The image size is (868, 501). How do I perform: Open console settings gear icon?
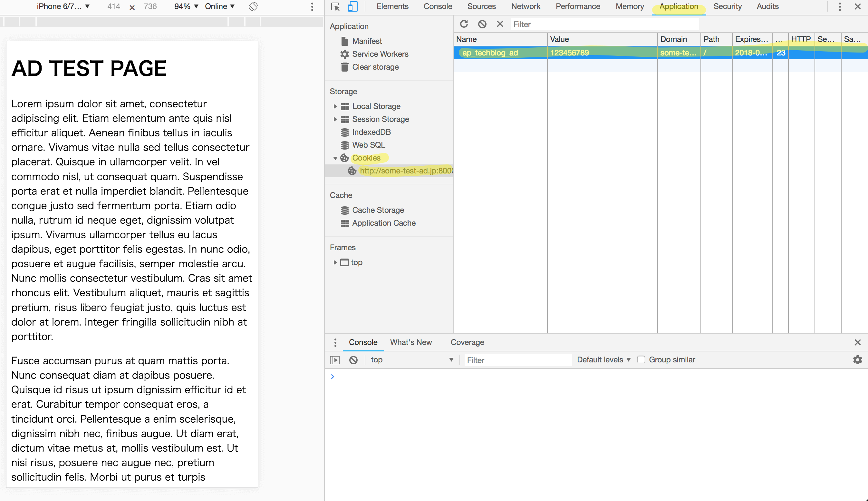857,360
